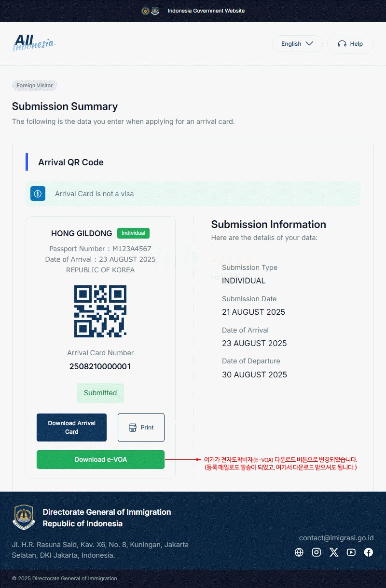Click the All Indonesia logo
The image size is (386, 588).
coord(34,43)
